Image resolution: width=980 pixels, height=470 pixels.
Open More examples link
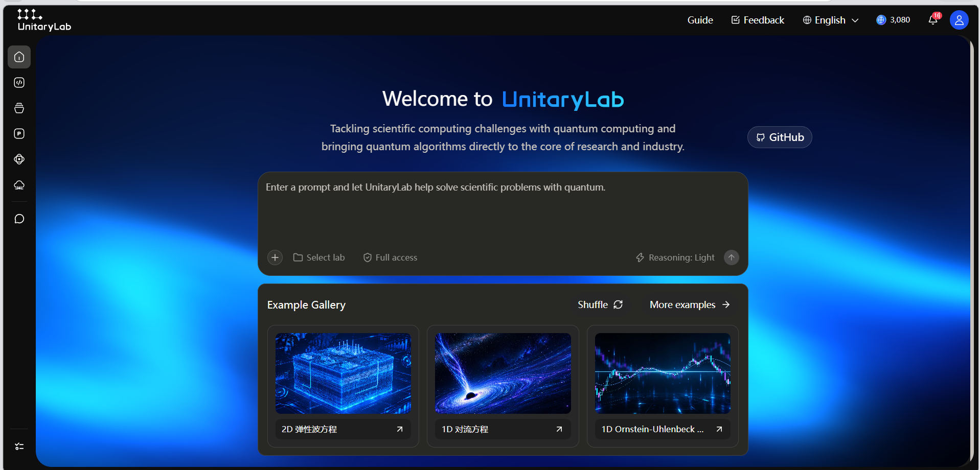click(690, 304)
